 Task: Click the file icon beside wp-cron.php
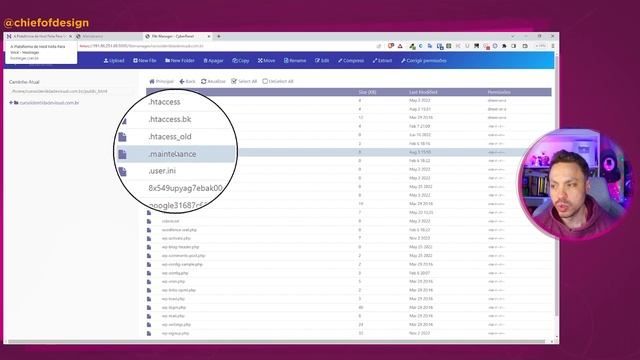[149, 282]
